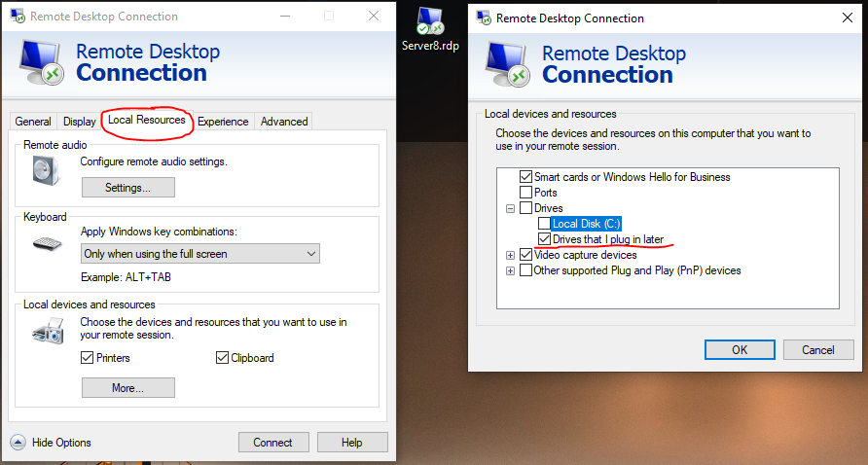The image size is (868, 465).
Task: Open the Windows key combinations dropdown
Action: [x=200, y=254]
